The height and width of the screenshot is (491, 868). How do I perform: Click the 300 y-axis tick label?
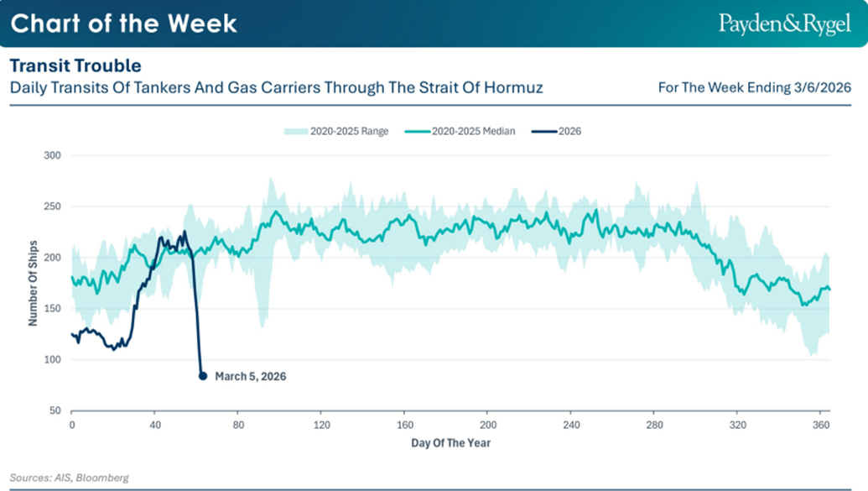click(54, 155)
